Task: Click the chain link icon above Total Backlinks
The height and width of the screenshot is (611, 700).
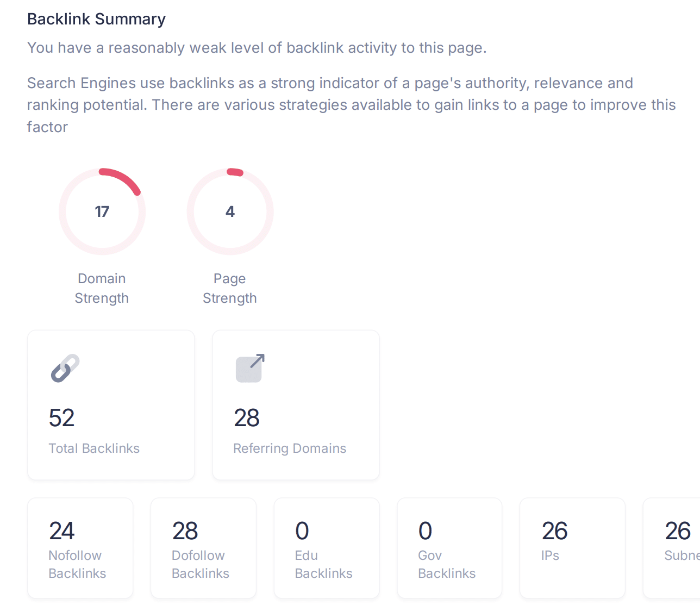Action: (65, 368)
